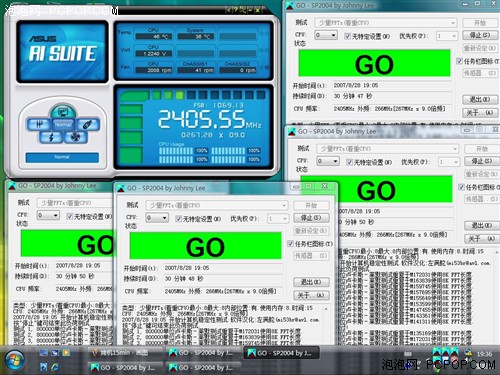Screen dimensions: 500x375
Task: Click the CPU fan 2008 rpm reading
Action: pyautogui.click(x=153, y=70)
